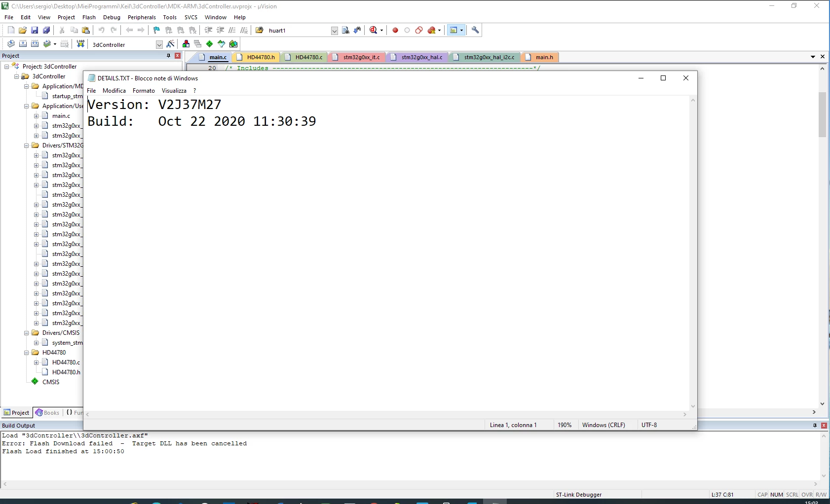830x504 pixels.
Task: Click the Translate file icon
Action: (x=11, y=44)
